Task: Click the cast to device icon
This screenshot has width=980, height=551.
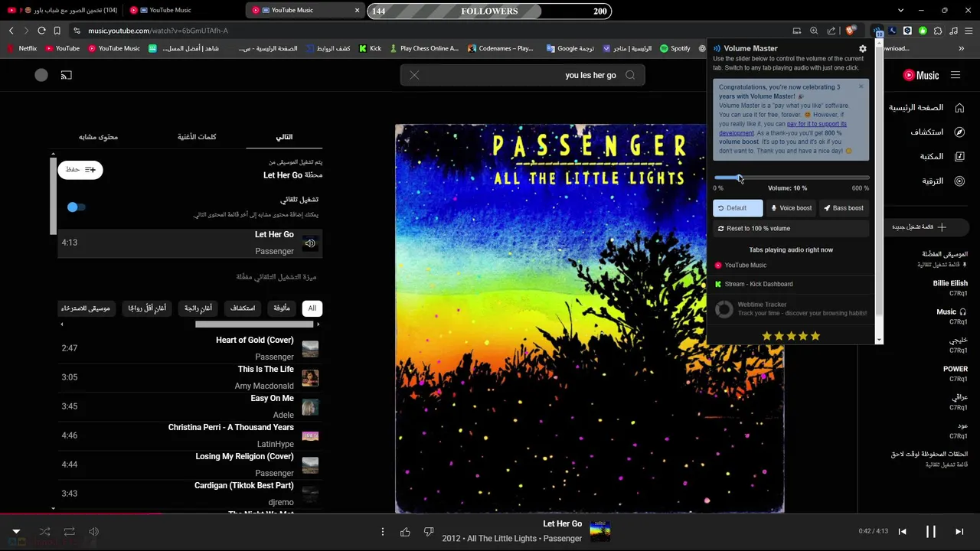Action: coord(67,75)
